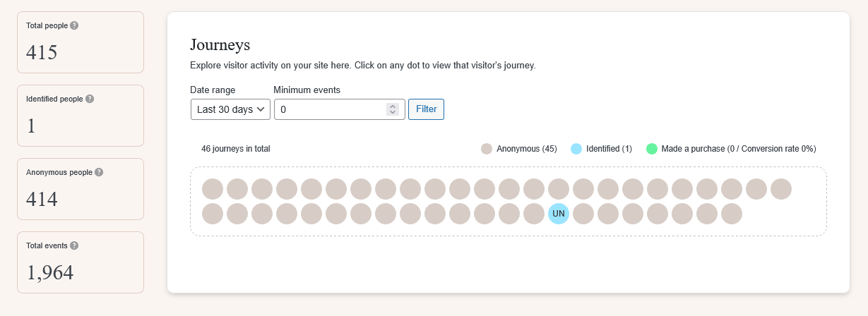The height and width of the screenshot is (316, 868).
Task: Click the first dot in the bottom row
Action: click(213, 213)
